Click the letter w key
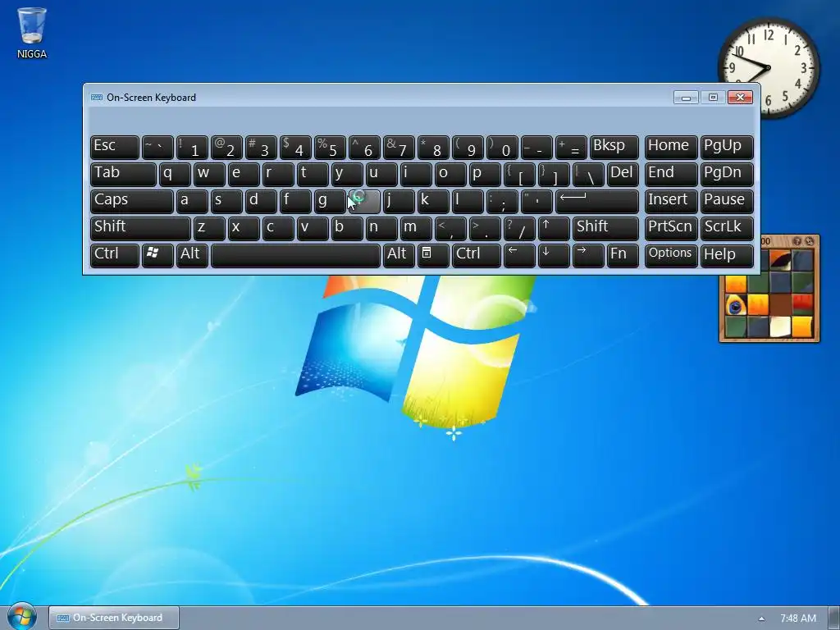The image size is (840, 630). pos(209,174)
